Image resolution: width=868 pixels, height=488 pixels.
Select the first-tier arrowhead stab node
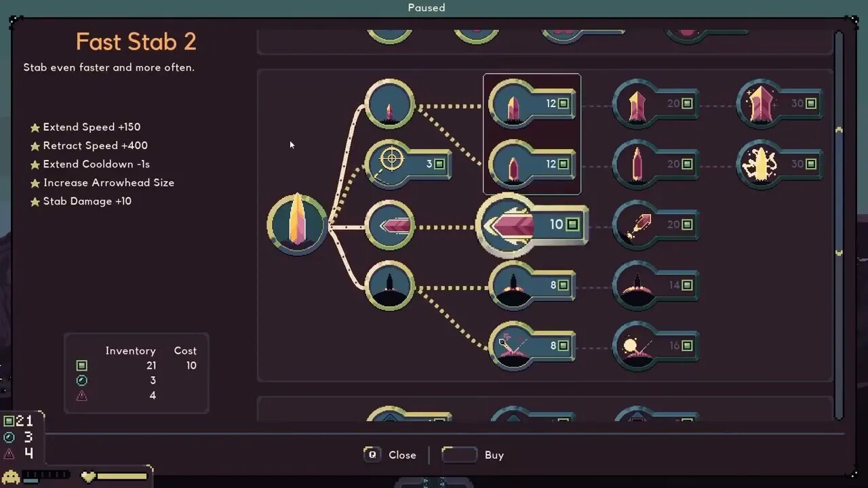pos(390,225)
